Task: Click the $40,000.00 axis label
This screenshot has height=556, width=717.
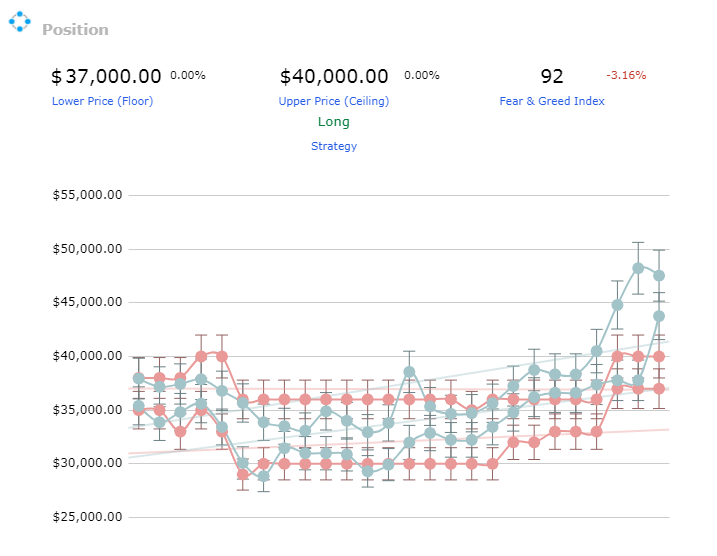Action: pyautogui.click(x=87, y=356)
